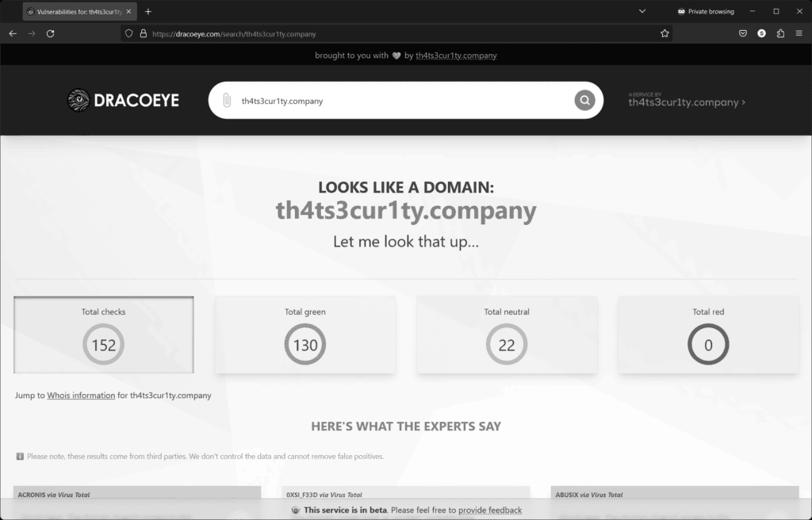Click the 'LOOKS LIKE A DOMAIN:' heading

coord(406,187)
